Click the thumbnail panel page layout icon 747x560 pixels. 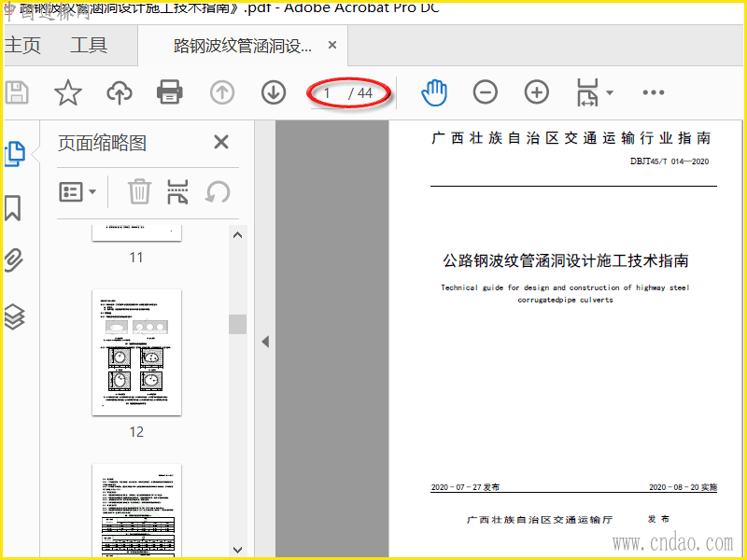point(177,191)
